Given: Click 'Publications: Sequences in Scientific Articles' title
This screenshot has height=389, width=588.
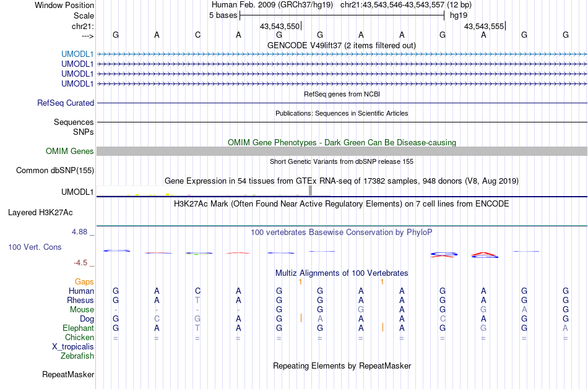Looking at the screenshot, I should (342, 113).
